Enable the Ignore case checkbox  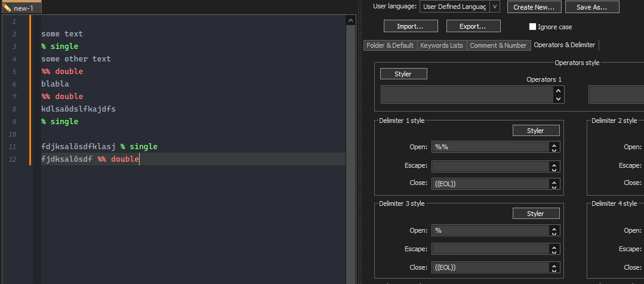pos(532,27)
